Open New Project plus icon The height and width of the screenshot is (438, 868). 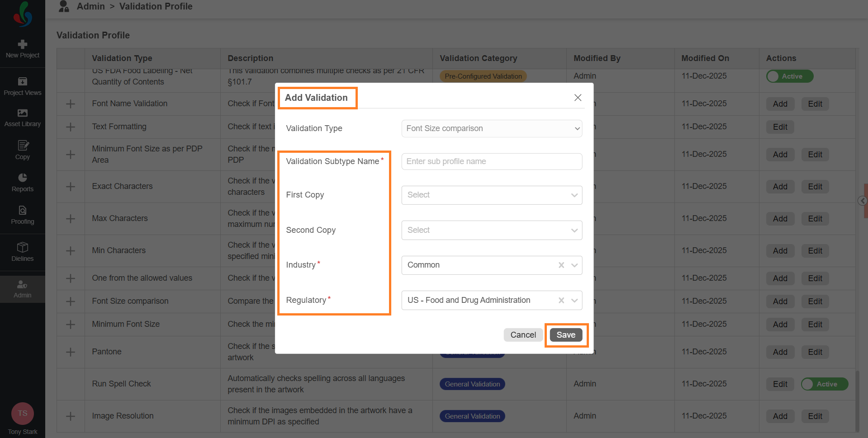23,44
